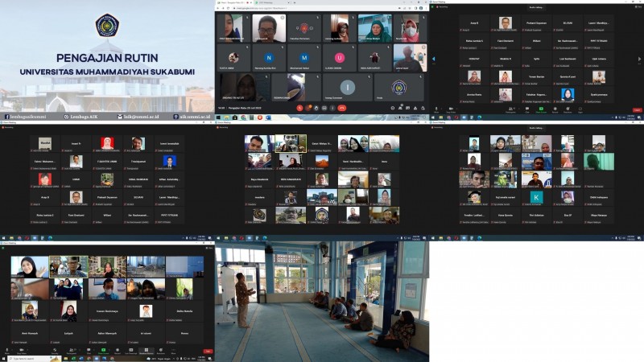
Task: Expand Share Screen options caret in Zoom host toolbar
Action: pyautogui.click(x=109, y=349)
